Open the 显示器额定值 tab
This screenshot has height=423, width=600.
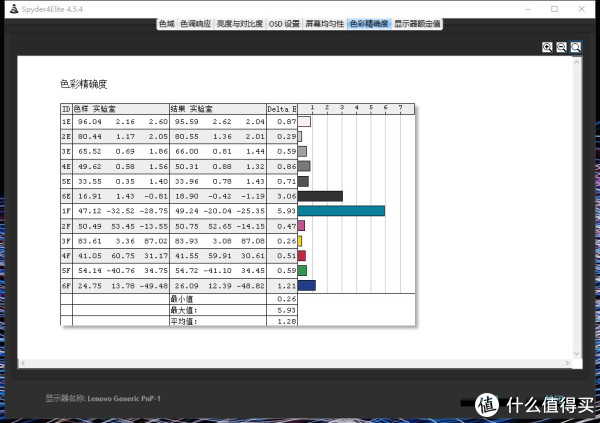click(x=416, y=22)
